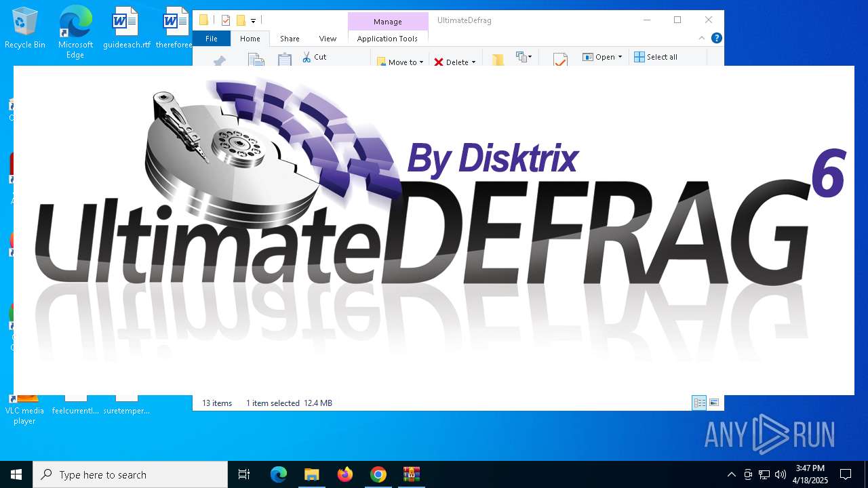Select the guideeach.rtf desktop file
868x488 pixels.
tap(126, 28)
